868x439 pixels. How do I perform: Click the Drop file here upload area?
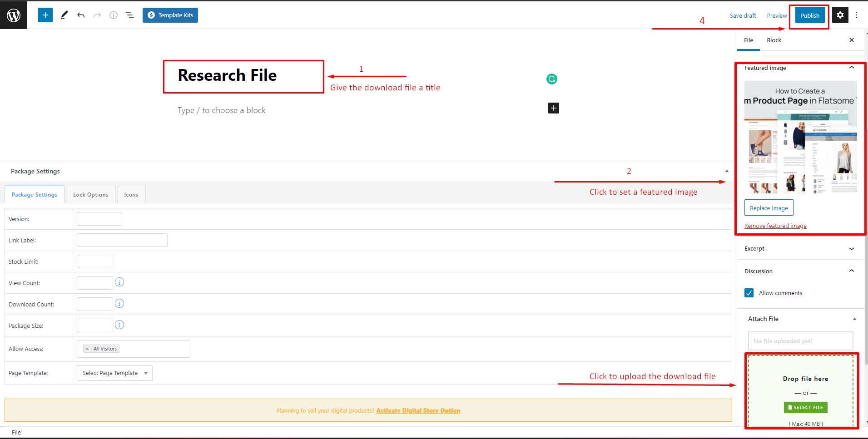[x=801, y=391]
